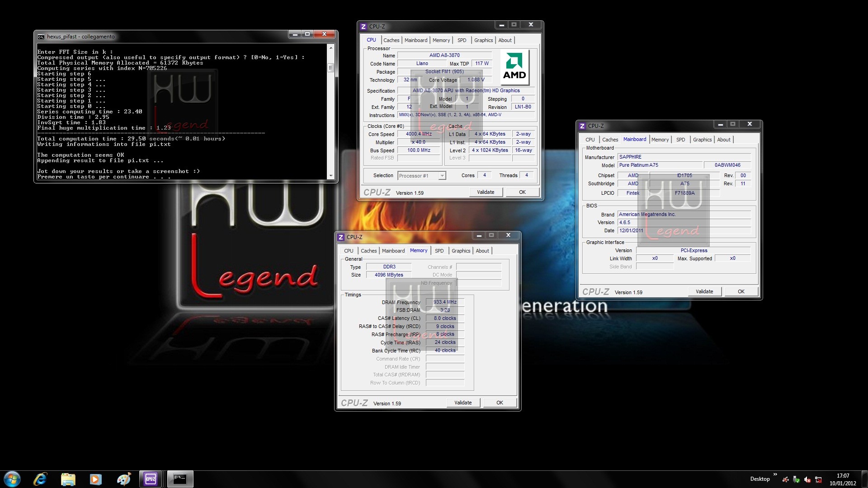Click the Model field Pure Platinum A75
The width and height of the screenshot is (868, 488).
point(660,165)
